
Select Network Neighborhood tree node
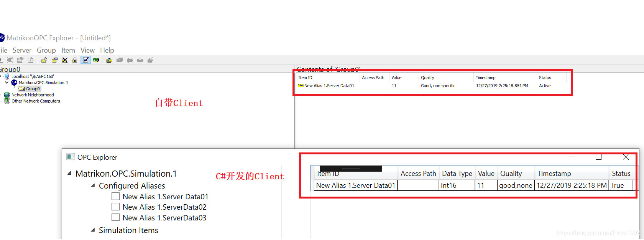pyautogui.click(x=33, y=95)
